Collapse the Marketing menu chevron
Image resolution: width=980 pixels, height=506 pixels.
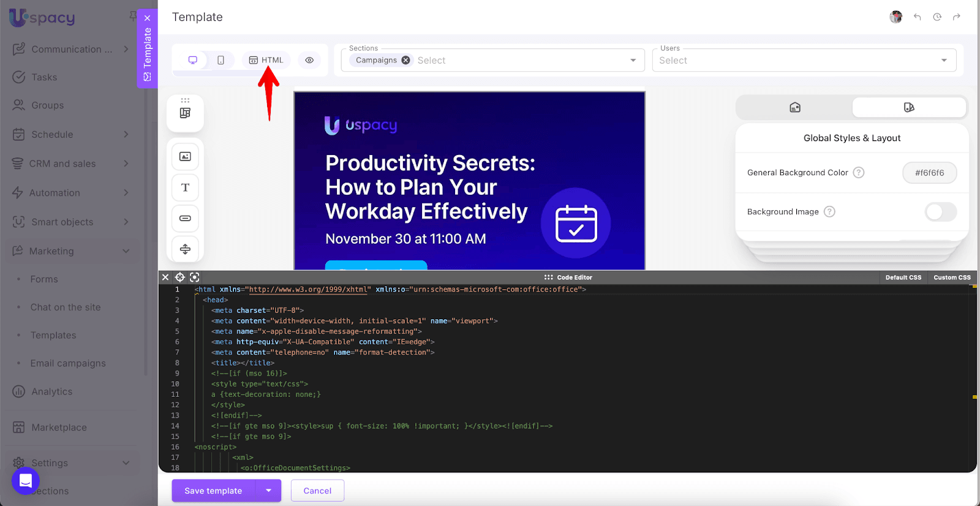(126, 251)
